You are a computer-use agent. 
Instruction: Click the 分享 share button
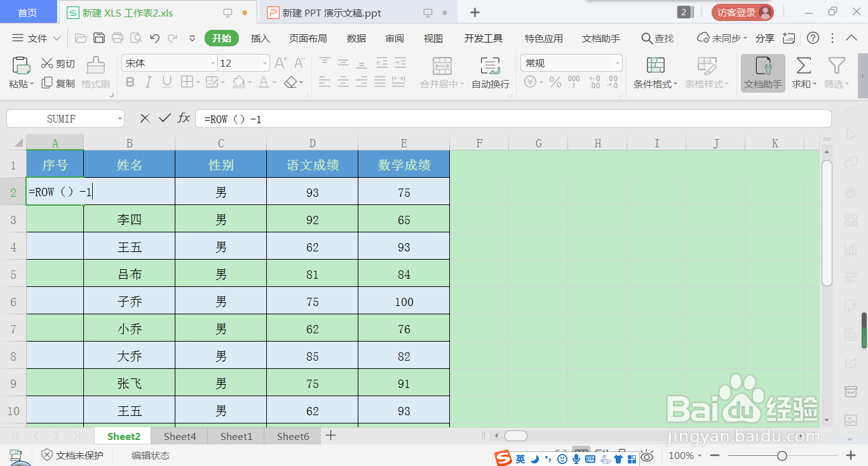765,38
